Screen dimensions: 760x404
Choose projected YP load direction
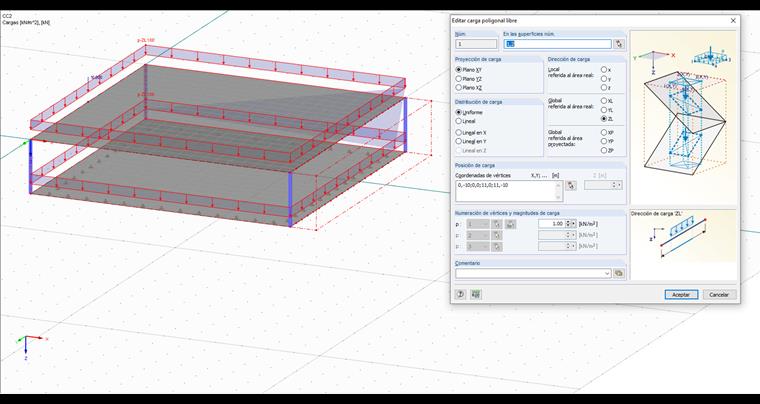click(x=604, y=141)
